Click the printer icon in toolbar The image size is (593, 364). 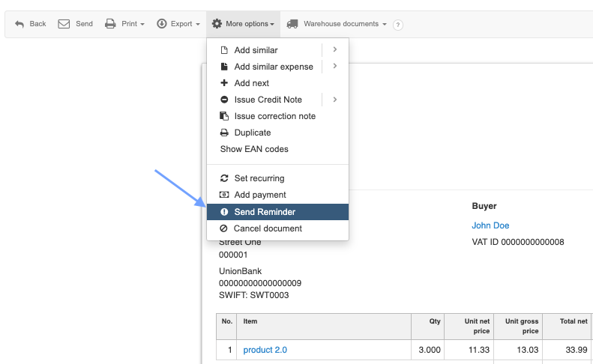coord(110,24)
